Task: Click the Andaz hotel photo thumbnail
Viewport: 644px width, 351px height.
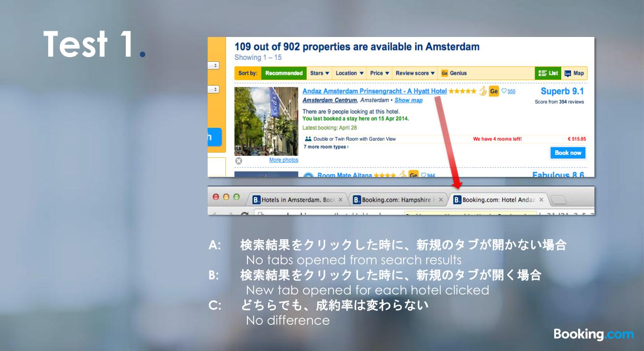Action: [x=266, y=121]
